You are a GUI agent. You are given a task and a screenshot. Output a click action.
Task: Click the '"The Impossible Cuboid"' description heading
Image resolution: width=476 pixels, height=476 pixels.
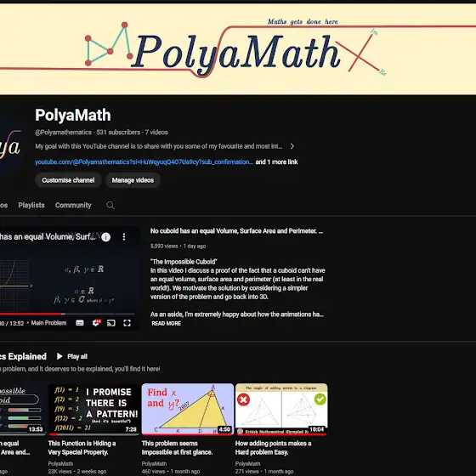(184, 262)
